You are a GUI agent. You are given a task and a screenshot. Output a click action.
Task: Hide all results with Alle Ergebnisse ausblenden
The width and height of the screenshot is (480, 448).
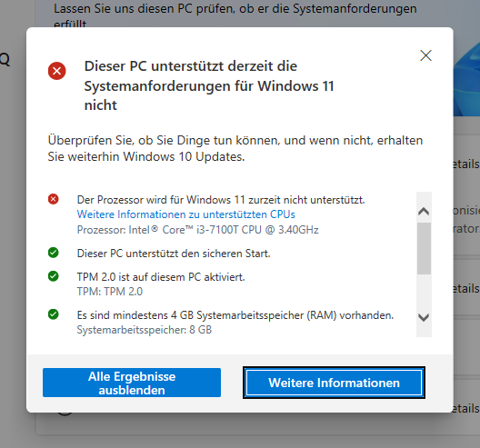(132, 383)
